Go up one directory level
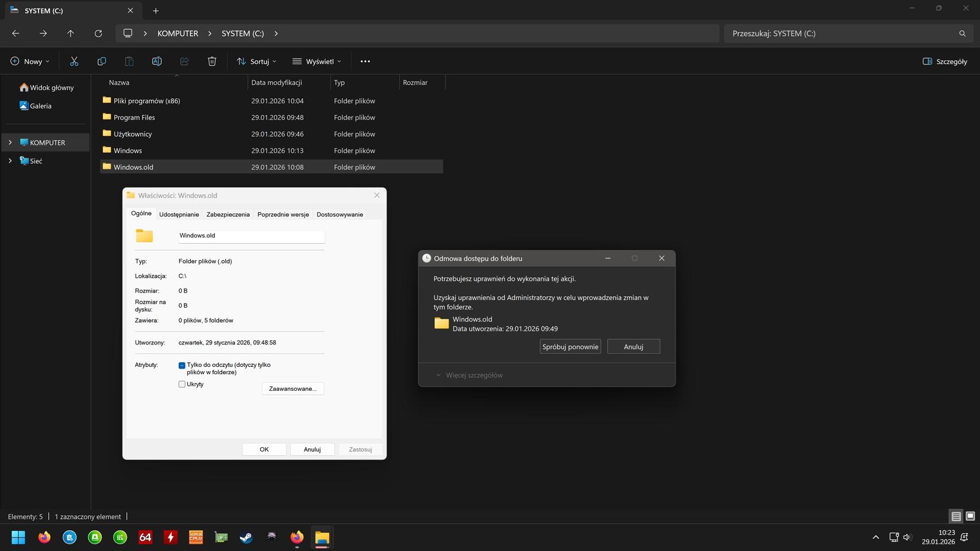The height and width of the screenshot is (551, 980). pos(71,33)
